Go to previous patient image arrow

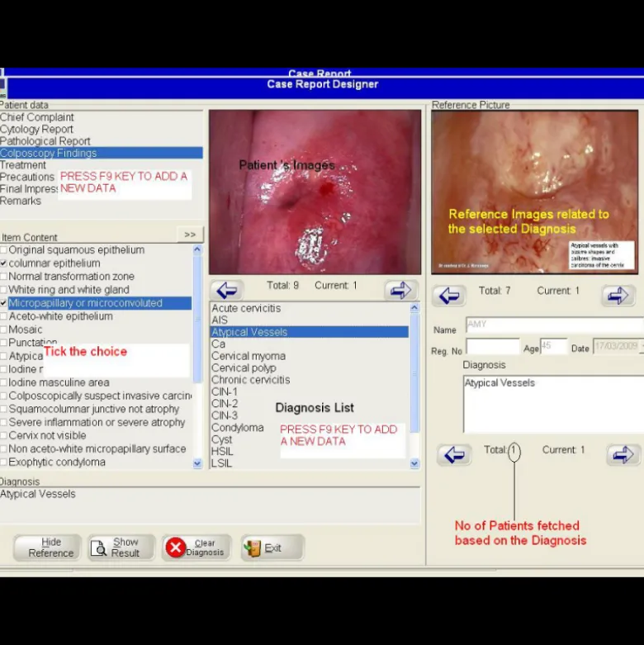(x=227, y=291)
